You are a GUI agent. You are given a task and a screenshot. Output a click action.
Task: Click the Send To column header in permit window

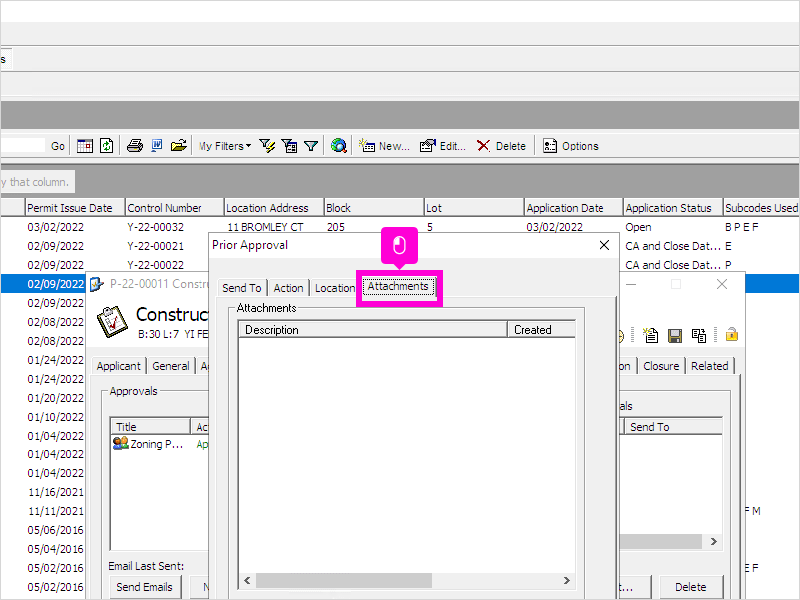coord(673,427)
